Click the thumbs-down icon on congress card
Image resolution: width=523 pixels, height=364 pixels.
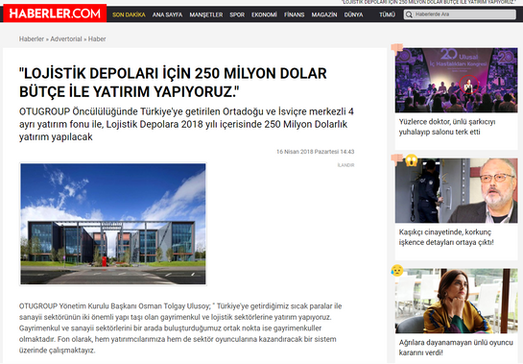(x=397, y=49)
